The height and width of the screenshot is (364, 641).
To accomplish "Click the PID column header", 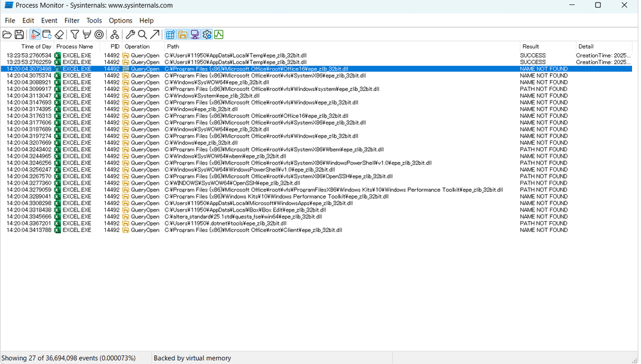I will pos(111,47).
